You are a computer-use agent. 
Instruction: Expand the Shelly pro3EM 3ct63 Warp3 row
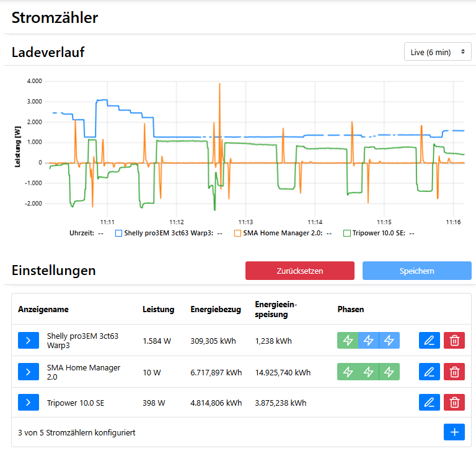pyautogui.click(x=29, y=340)
